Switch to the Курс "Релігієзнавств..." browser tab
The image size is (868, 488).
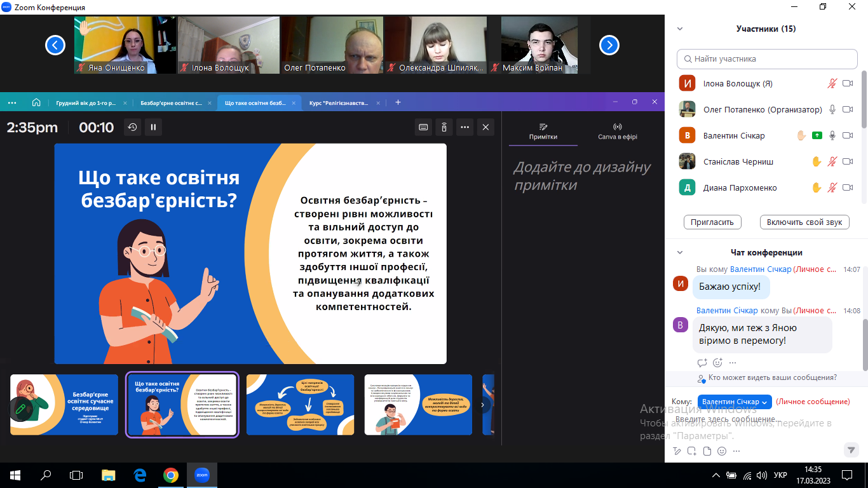click(339, 102)
